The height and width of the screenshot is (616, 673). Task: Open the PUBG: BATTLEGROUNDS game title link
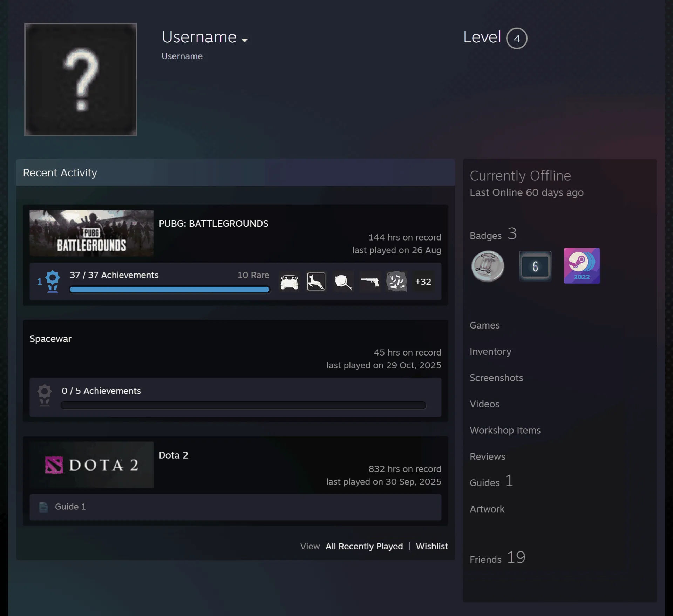tap(213, 224)
